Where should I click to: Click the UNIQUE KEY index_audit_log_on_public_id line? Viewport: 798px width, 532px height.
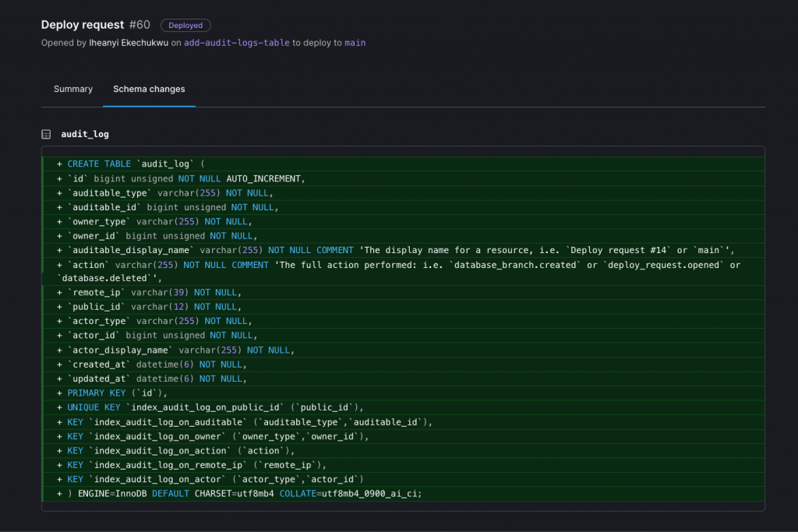pyautogui.click(x=403, y=407)
